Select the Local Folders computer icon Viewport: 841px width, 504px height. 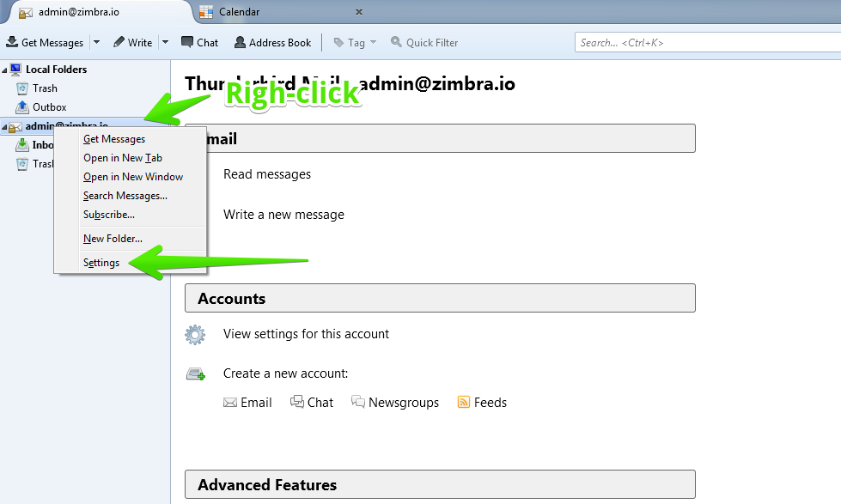coord(16,70)
